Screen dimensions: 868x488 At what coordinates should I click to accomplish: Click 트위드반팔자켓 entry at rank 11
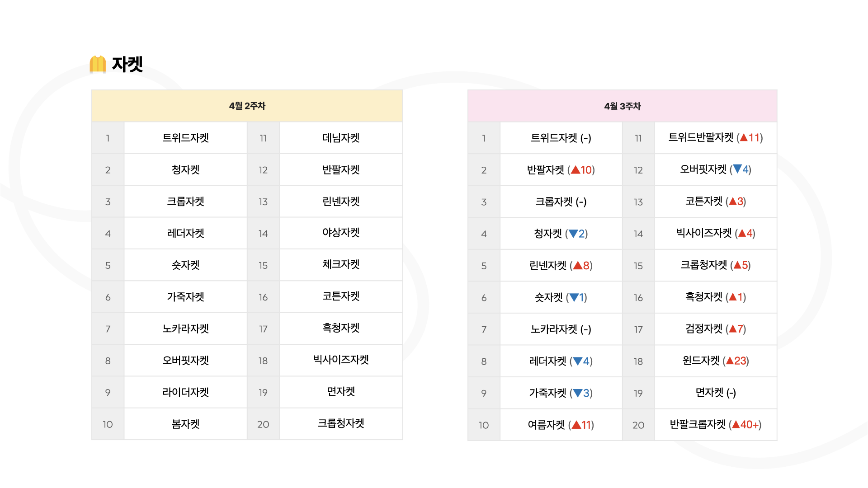click(716, 137)
